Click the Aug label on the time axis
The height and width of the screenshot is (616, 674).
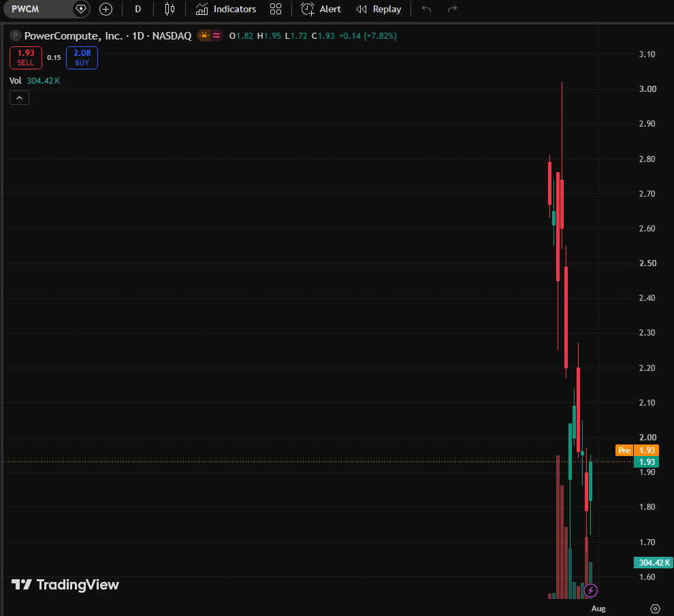[x=598, y=609]
